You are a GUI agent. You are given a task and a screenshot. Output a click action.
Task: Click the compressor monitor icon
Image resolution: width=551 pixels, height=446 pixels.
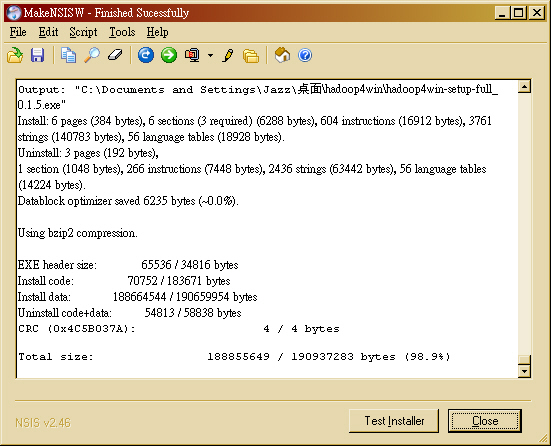193,55
